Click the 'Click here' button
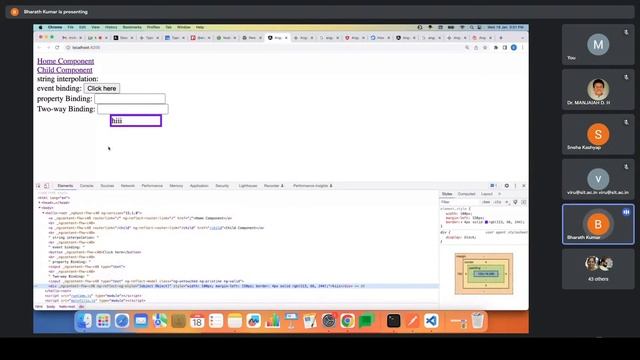The width and height of the screenshot is (640, 360). [102, 88]
